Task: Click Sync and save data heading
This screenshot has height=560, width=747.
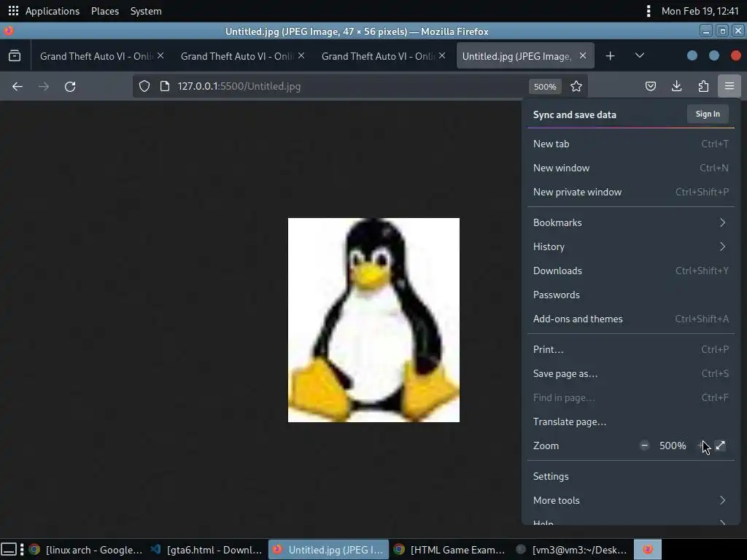Action: (x=575, y=114)
